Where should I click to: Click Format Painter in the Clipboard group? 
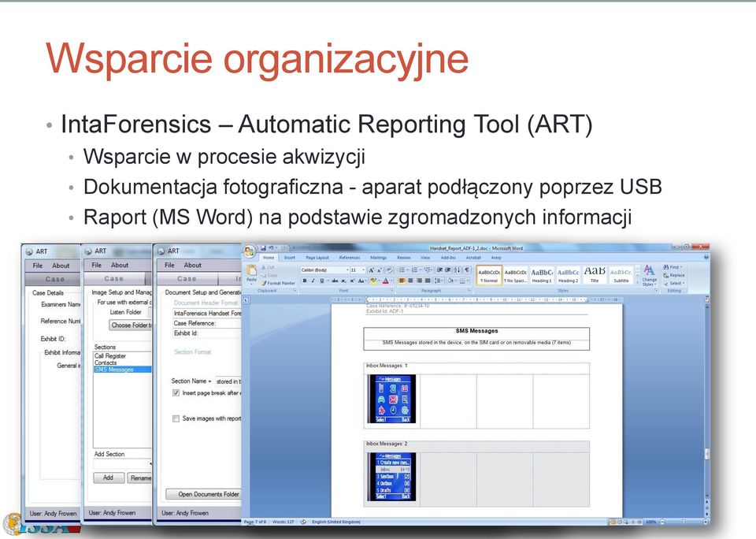click(279, 283)
